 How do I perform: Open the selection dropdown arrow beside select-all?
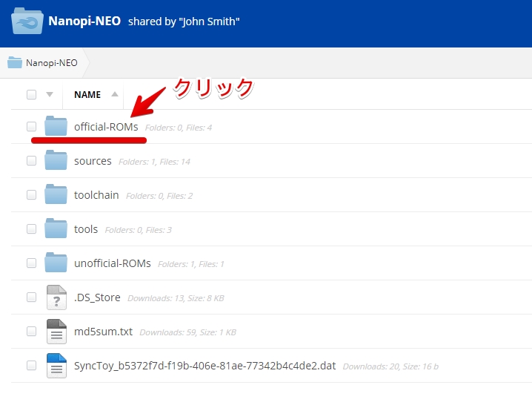(50, 94)
